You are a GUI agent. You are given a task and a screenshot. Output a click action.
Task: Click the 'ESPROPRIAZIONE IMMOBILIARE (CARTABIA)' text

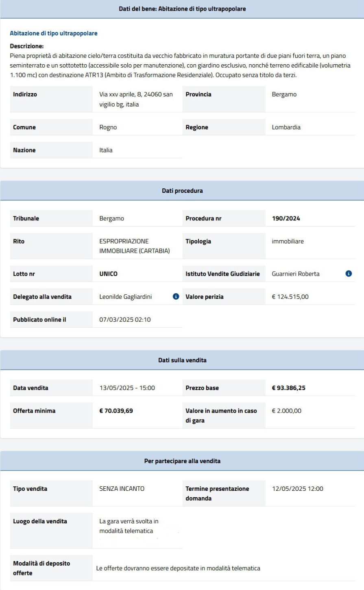(134, 246)
